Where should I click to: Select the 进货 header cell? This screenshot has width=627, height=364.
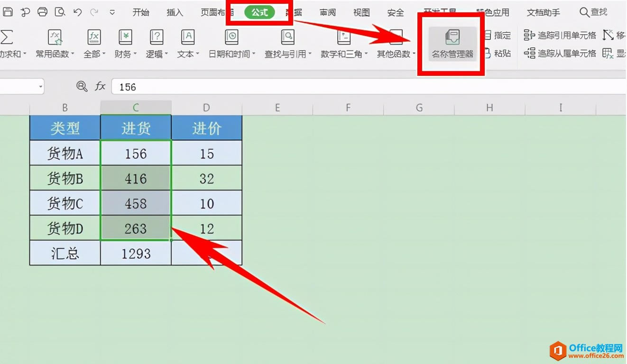tap(136, 127)
